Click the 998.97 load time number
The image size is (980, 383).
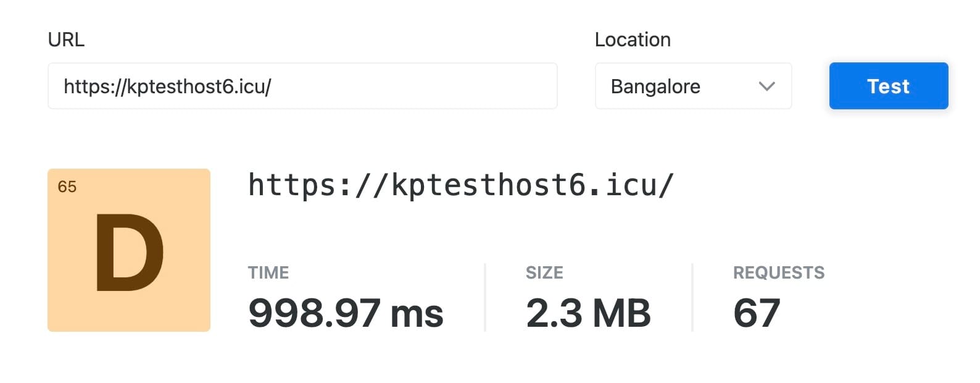pyautogui.click(x=314, y=313)
